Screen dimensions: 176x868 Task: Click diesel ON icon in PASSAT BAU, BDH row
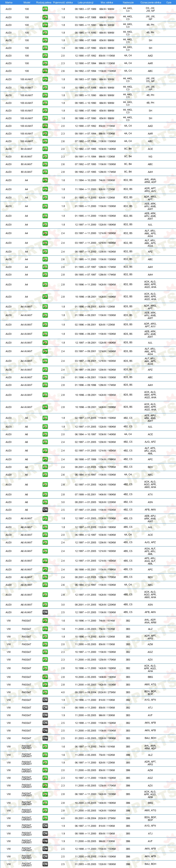[45, 738]
